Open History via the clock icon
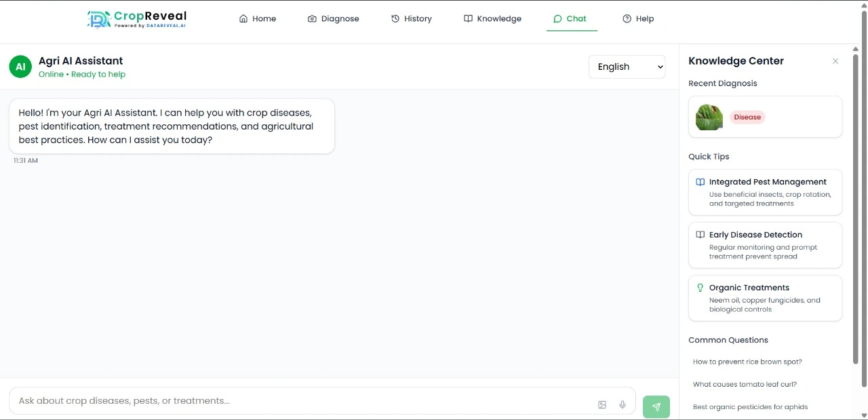The image size is (868, 420). 394,18
